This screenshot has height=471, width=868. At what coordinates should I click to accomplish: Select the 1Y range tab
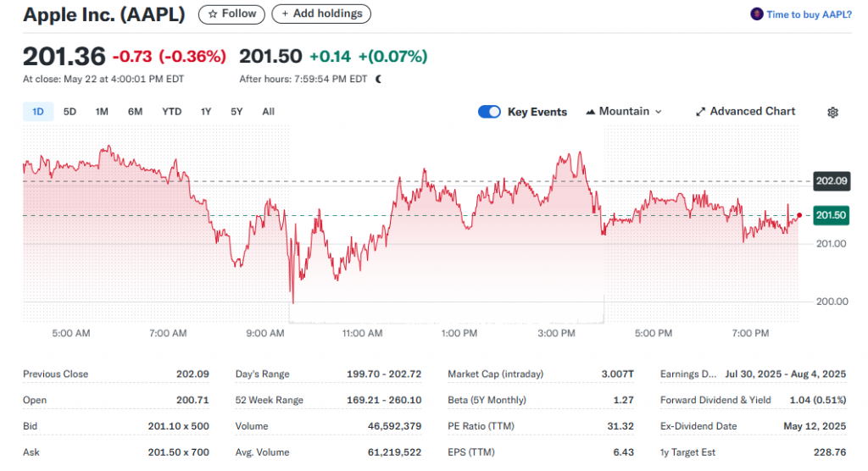click(206, 112)
